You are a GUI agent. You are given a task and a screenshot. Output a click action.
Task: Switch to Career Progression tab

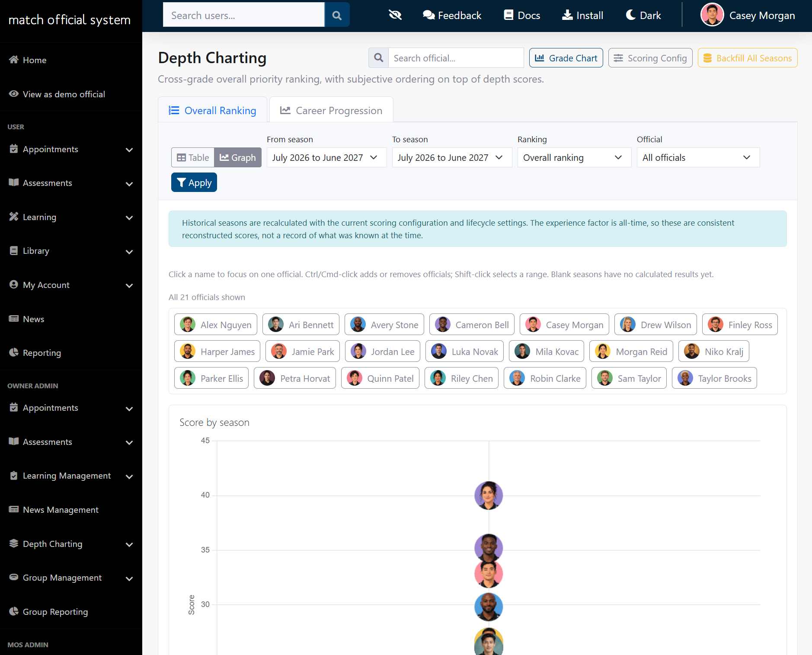pos(331,110)
